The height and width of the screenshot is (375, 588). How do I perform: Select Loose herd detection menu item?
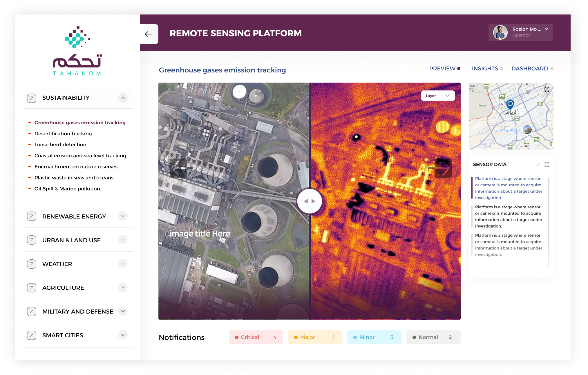[x=60, y=145]
